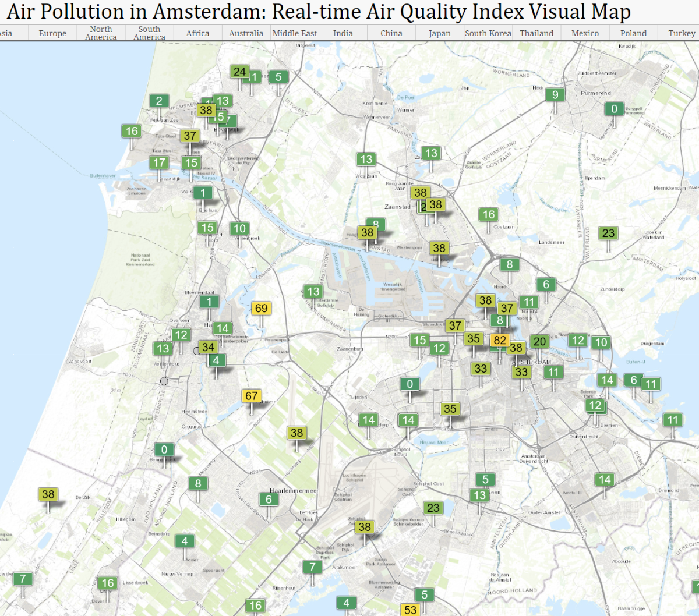The image size is (699, 616).
Task: Open the Australia region menu item
Action: pos(246,33)
